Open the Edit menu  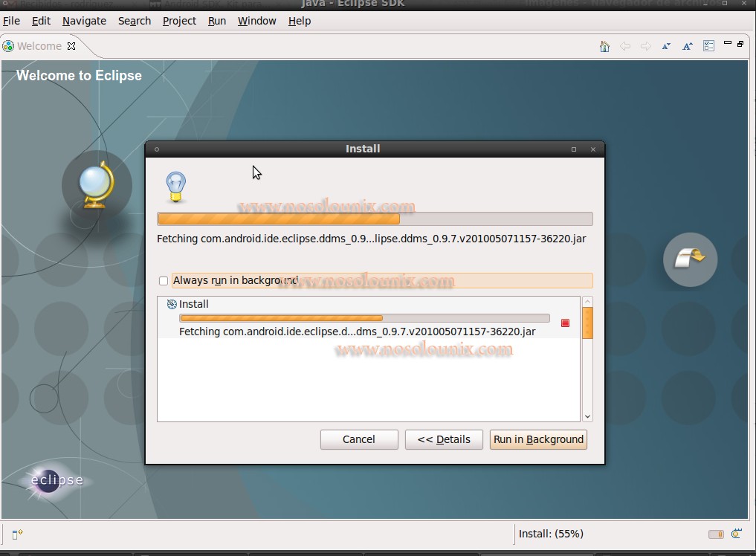coord(41,22)
